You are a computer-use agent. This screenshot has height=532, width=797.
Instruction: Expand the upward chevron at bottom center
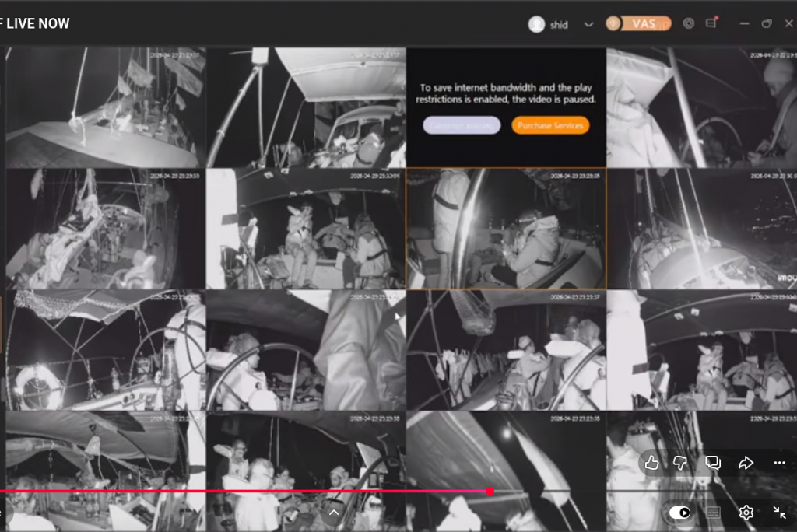pos(334,513)
